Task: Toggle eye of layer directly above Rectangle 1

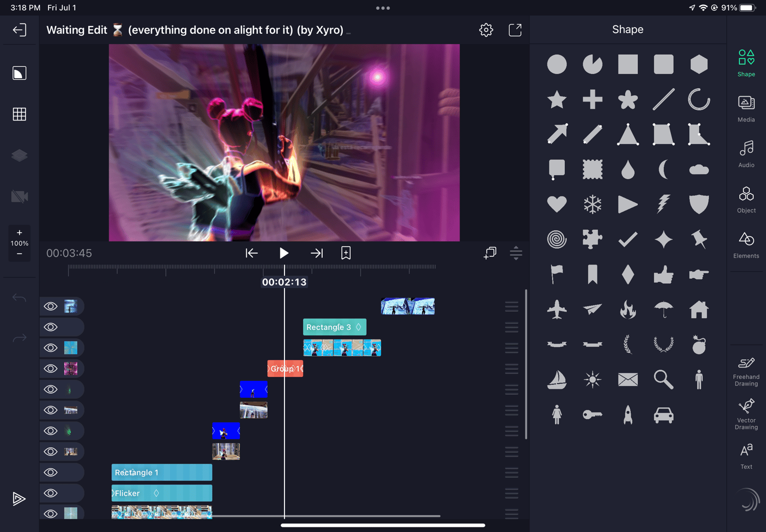Action: (x=51, y=451)
